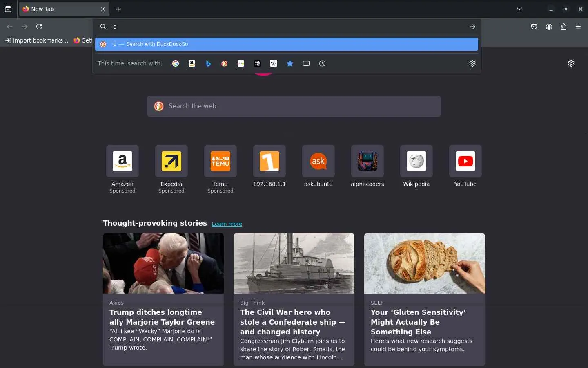Viewport: 588px width, 368px height.
Task: Open a new tab with the plus button
Action: click(x=118, y=9)
